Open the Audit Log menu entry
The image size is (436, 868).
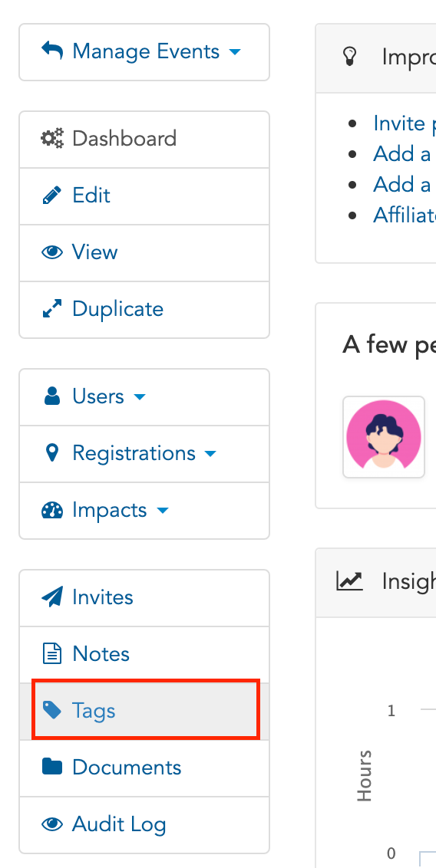click(144, 825)
